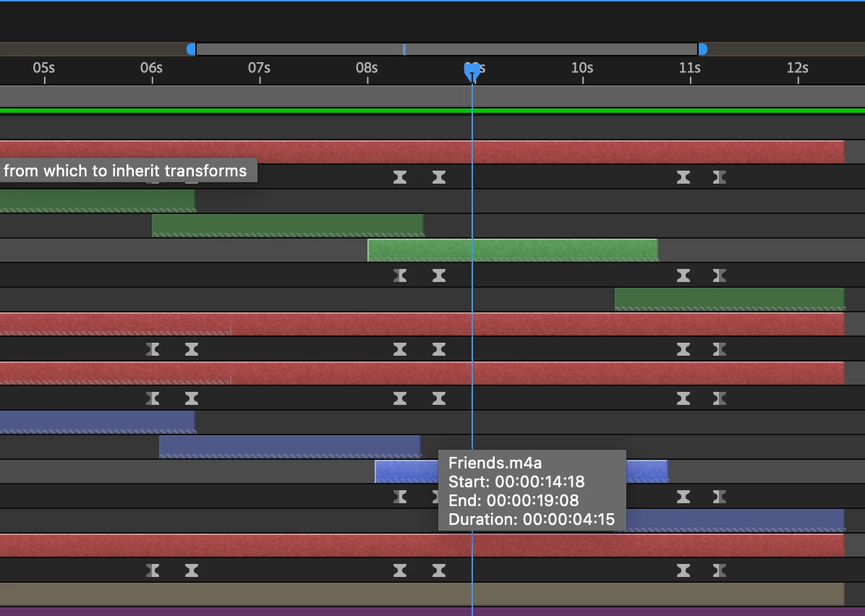Select the work area start handle
This screenshot has width=865, height=616.
coord(191,49)
